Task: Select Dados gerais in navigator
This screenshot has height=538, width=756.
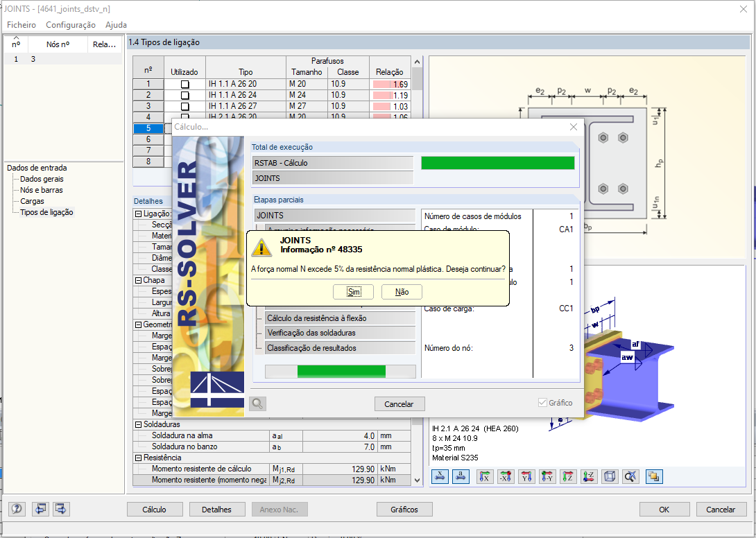Action: (42, 179)
